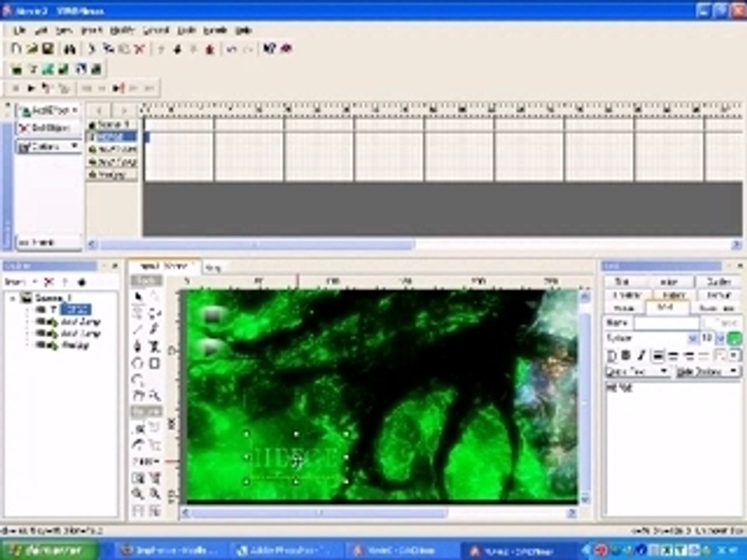Set text alignment to right
747x560 pixels.
689,355
